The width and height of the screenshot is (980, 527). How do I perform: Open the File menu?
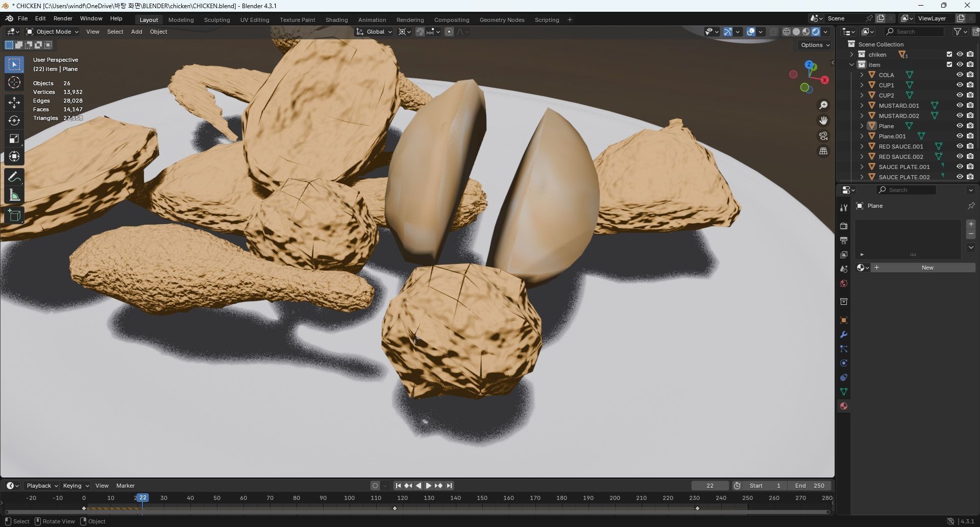[x=22, y=18]
